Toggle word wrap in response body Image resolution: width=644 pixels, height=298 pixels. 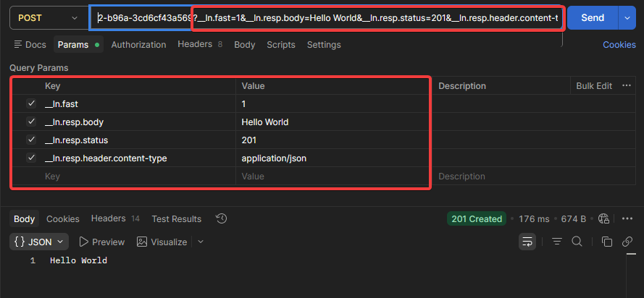(x=527, y=242)
